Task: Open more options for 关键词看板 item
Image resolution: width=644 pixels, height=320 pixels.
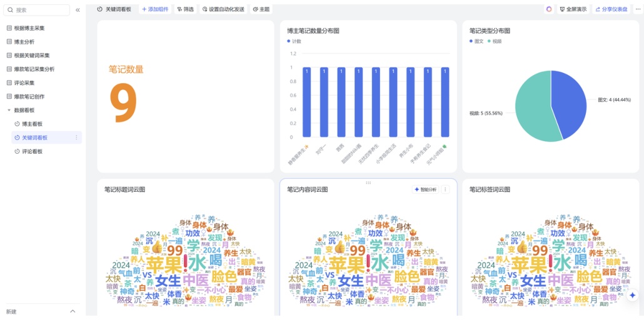Action: click(76, 137)
